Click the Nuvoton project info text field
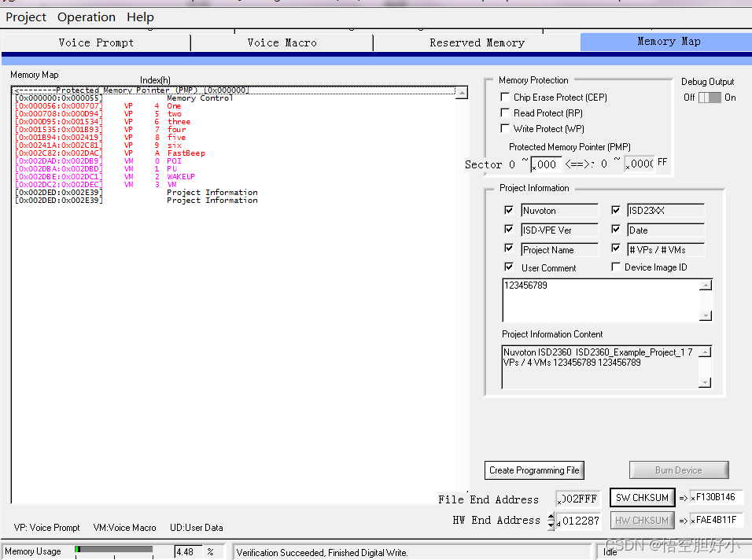Screen dimensions: 752x560 (560, 211)
